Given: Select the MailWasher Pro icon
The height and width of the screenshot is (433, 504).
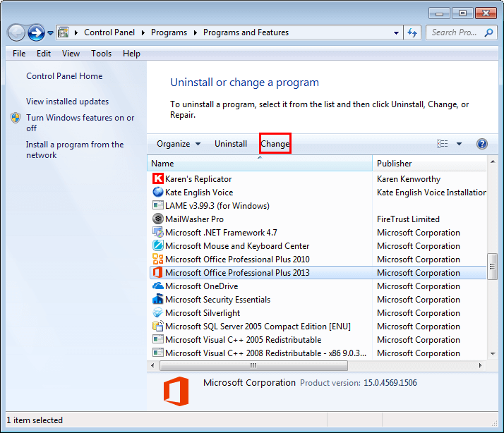Looking at the screenshot, I should point(158,219).
